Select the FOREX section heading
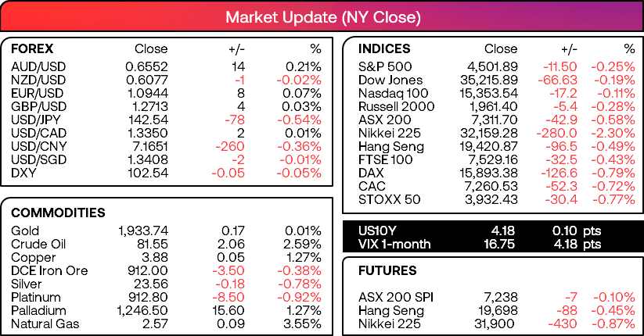The image size is (644, 336). [32, 48]
